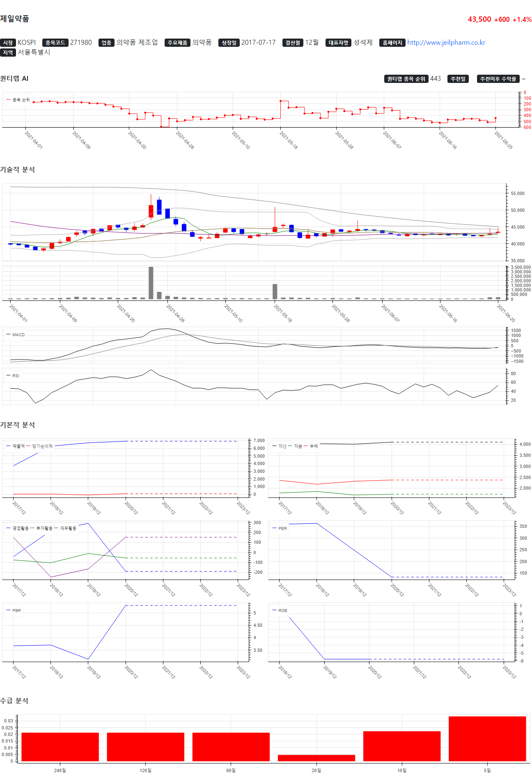Image resolution: width=532 pixels, height=777 pixels.
Task: Select the KOSPI market value
Action: (x=27, y=43)
